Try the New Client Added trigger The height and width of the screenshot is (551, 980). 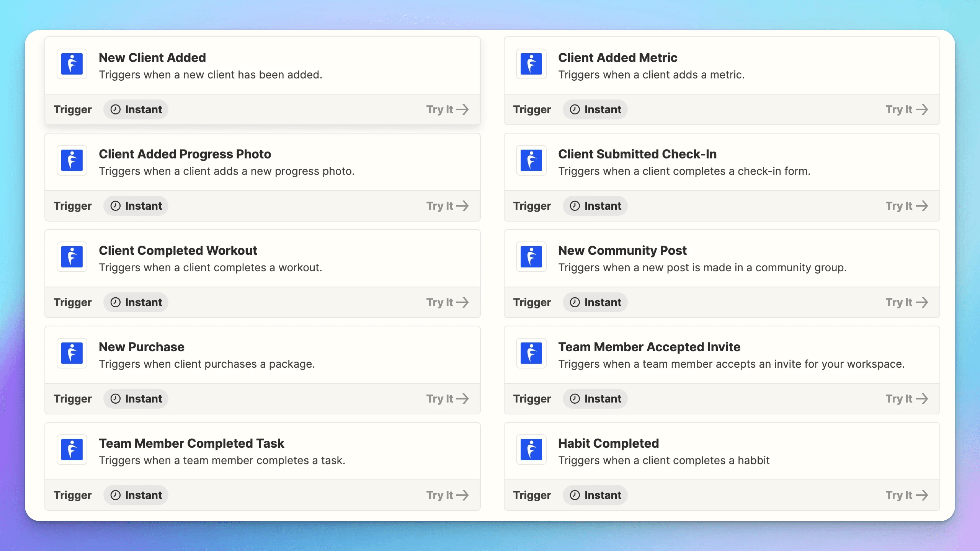(447, 109)
